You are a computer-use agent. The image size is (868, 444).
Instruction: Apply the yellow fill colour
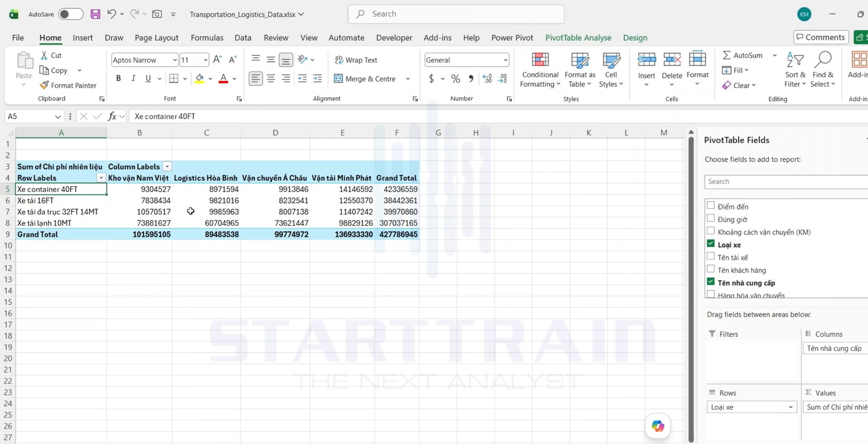coord(199,79)
